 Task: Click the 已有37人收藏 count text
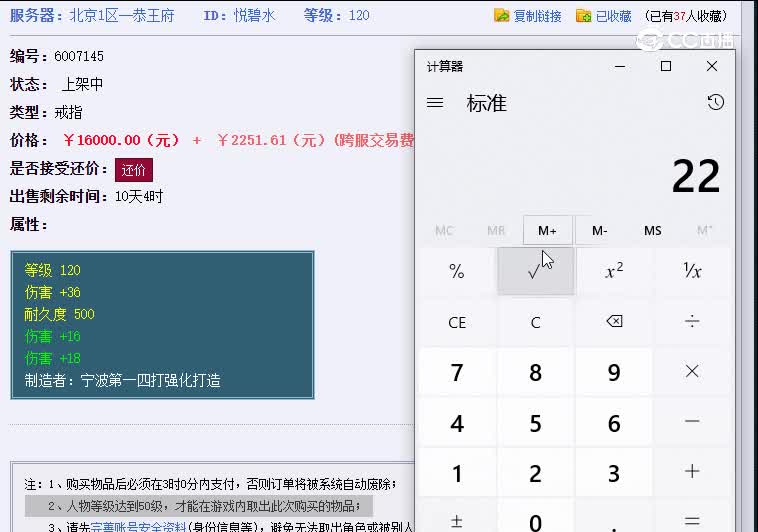(x=685, y=16)
